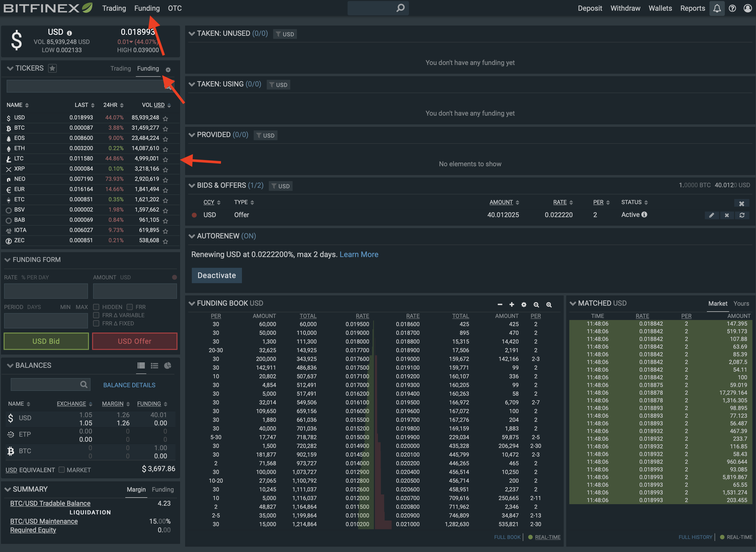
Task: Click the balances search magnifier icon
Action: (x=84, y=384)
